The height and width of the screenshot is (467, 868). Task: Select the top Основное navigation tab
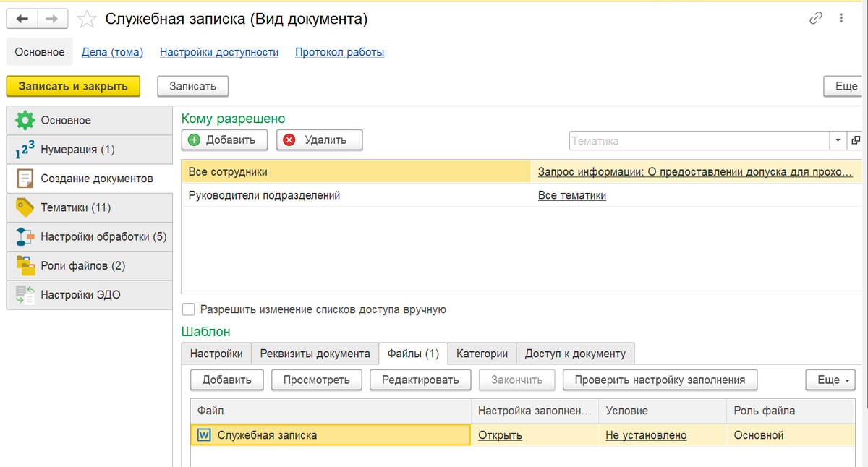click(x=40, y=52)
